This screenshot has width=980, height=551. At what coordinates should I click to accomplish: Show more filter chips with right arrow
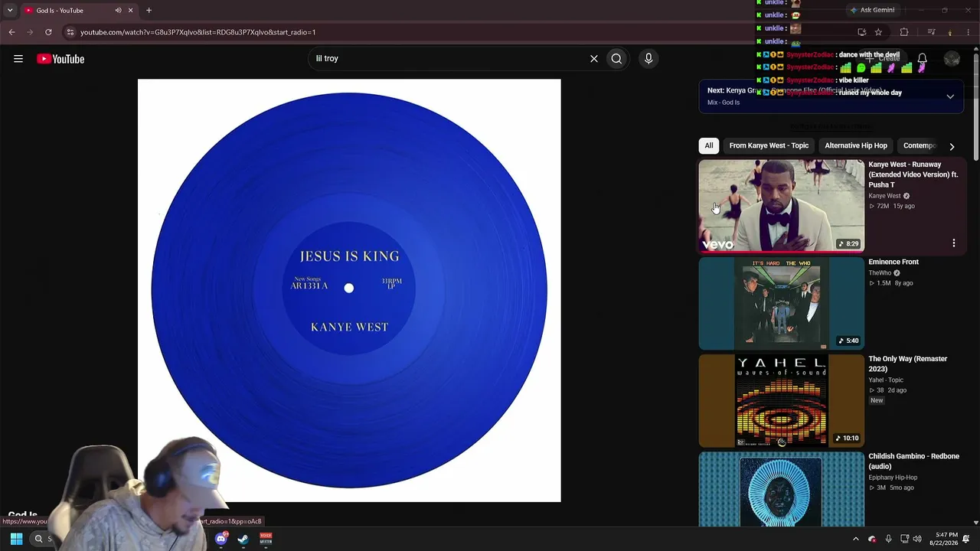(x=952, y=146)
